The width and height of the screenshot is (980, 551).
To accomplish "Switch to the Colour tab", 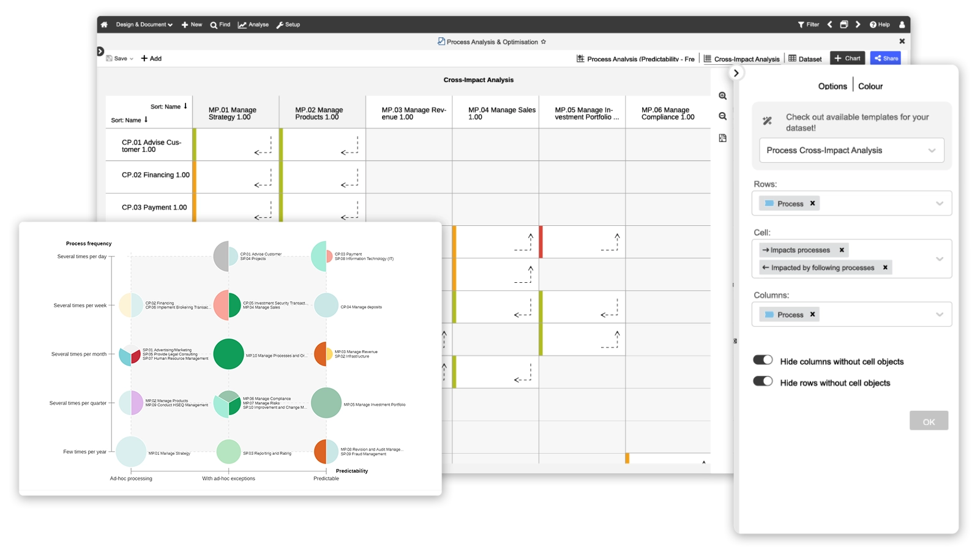I will coord(870,86).
